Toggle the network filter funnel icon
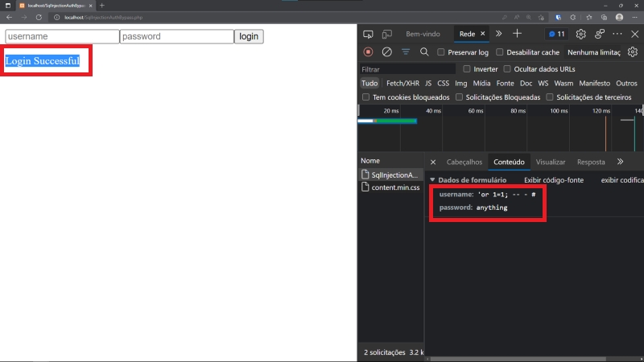Viewport: 644px width, 362px height. (x=405, y=51)
